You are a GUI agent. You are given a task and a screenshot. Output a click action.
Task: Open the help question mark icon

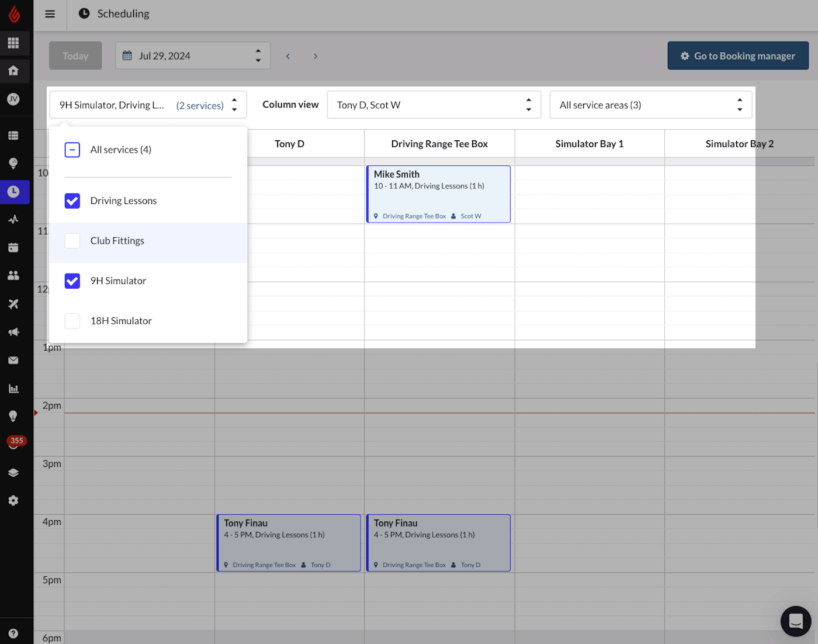pos(13,633)
